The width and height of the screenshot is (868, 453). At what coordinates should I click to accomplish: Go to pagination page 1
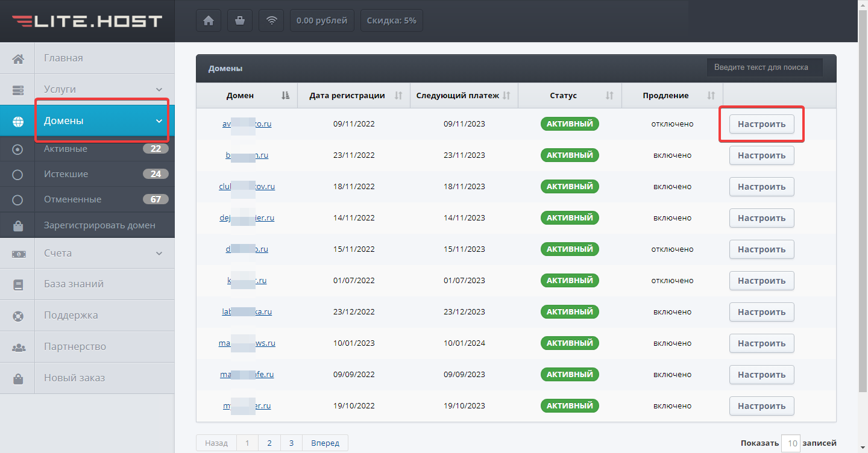click(x=247, y=443)
